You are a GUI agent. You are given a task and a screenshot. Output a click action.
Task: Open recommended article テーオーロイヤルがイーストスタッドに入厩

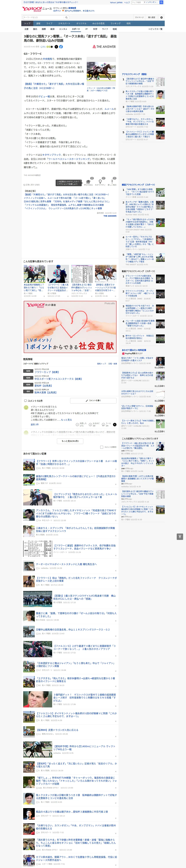(66, 564)
